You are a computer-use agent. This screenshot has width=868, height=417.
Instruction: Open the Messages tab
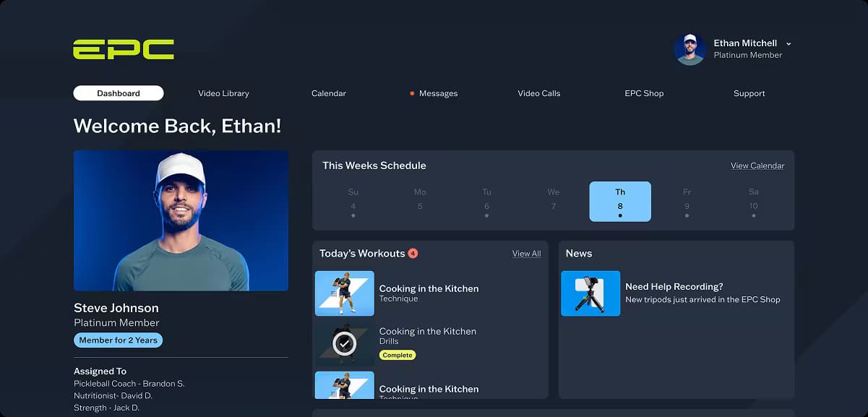438,93
